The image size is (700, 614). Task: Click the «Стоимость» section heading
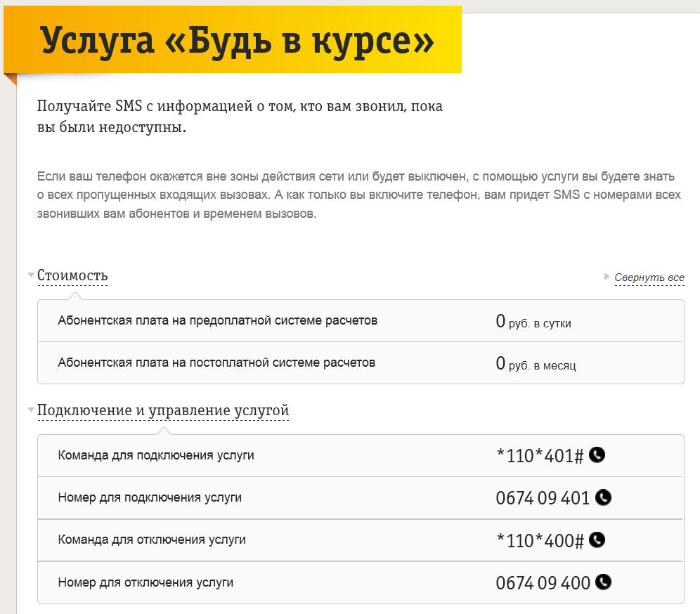(x=72, y=275)
